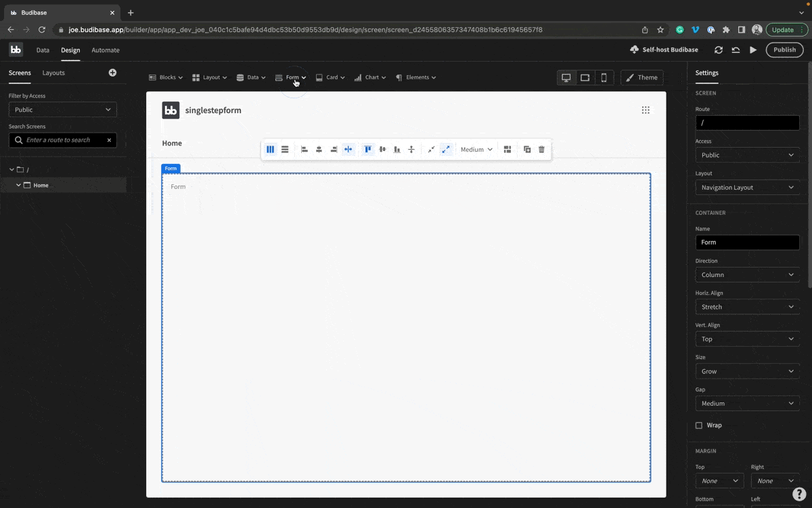Image resolution: width=812 pixels, height=508 pixels.
Task: Set vertical alignment to bottom
Action: [397, 149]
